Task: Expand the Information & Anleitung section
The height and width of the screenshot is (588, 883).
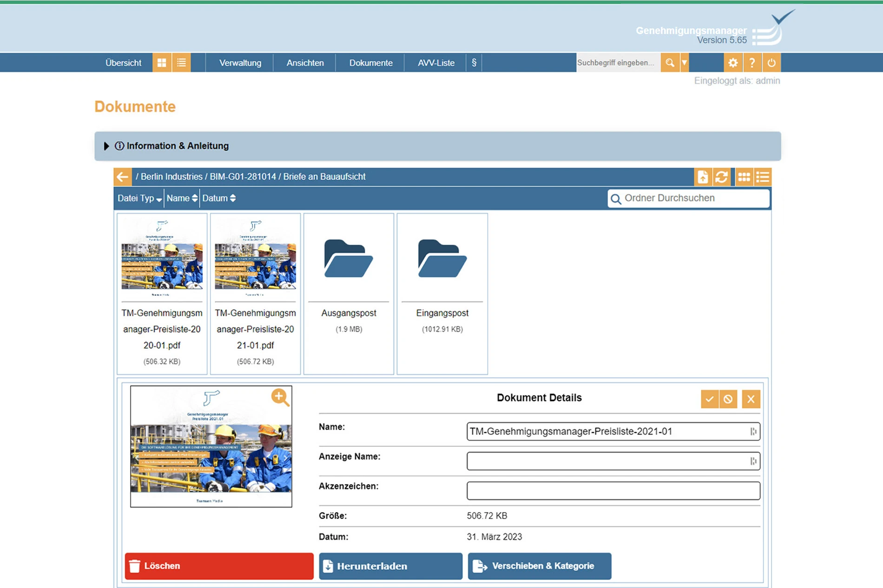Action: (x=106, y=146)
